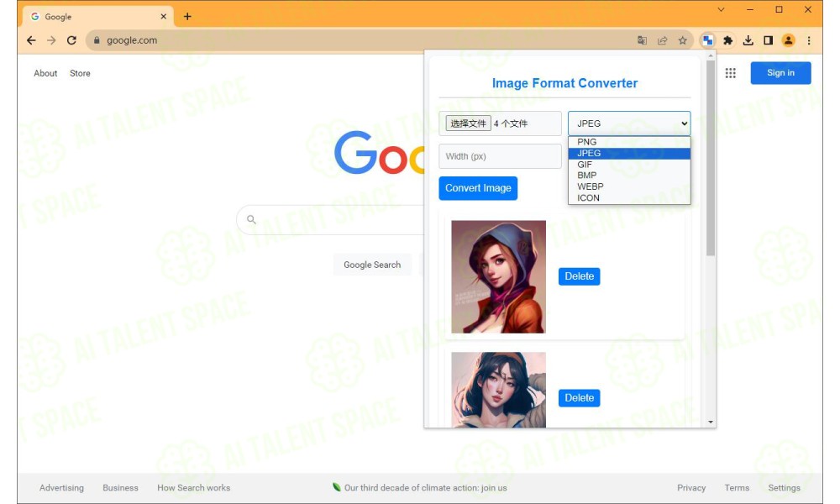Open the Terms footer link

[x=737, y=488]
